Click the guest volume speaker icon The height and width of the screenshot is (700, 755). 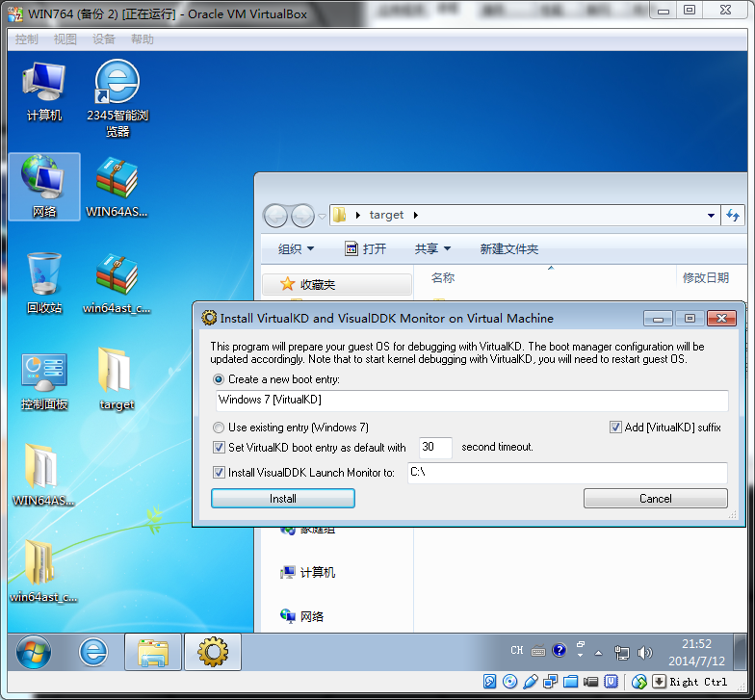point(644,653)
